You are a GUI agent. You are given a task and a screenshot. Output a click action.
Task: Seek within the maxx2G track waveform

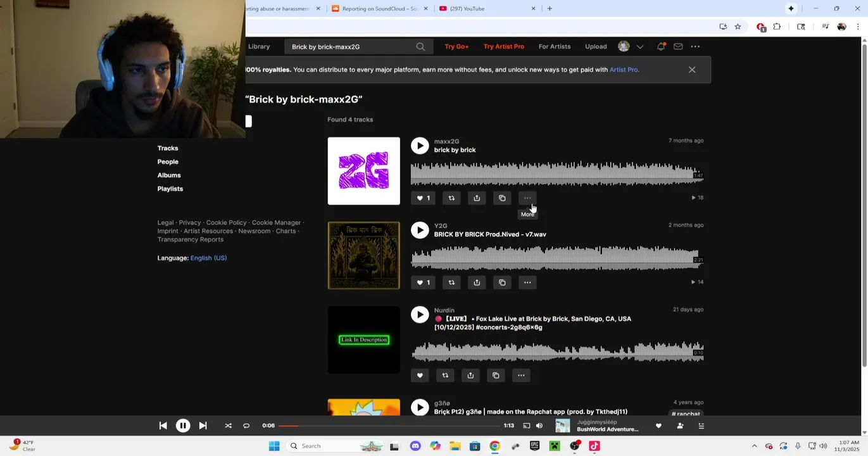(x=557, y=174)
